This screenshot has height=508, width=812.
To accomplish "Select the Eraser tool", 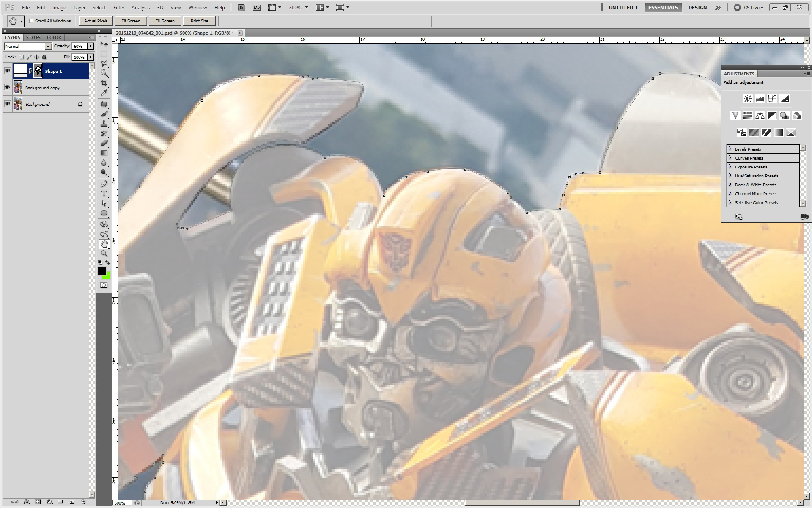I will point(104,143).
